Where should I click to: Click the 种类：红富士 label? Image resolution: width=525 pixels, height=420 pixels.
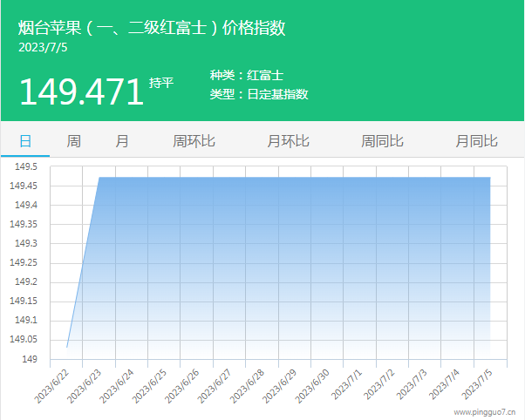point(247,76)
